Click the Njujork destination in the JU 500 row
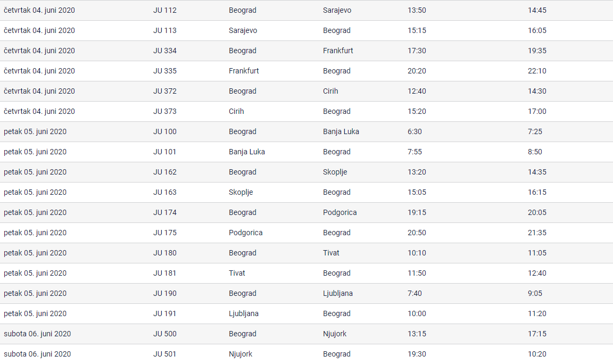The height and width of the screenshot is (364, 613). tap(335, 334)
